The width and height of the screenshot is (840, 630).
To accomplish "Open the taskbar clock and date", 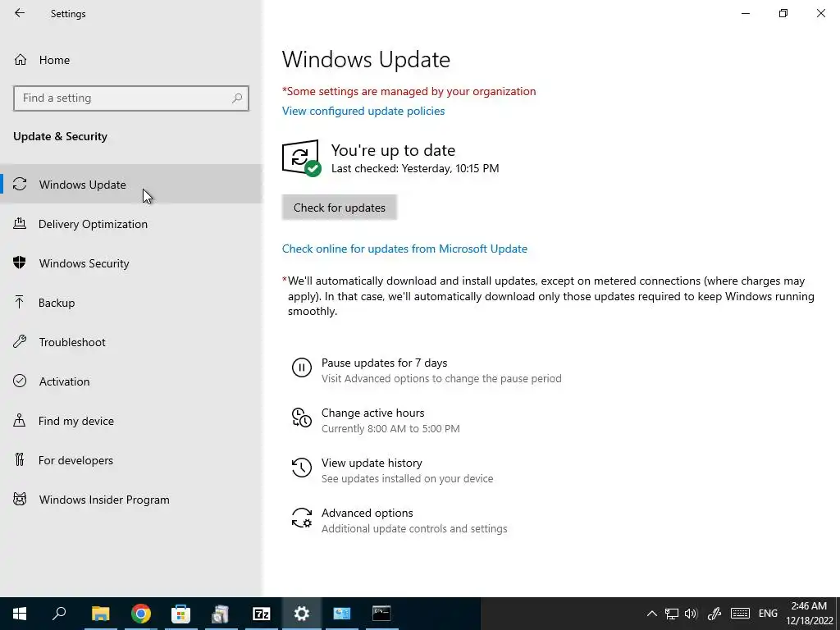I will [809, 614].
